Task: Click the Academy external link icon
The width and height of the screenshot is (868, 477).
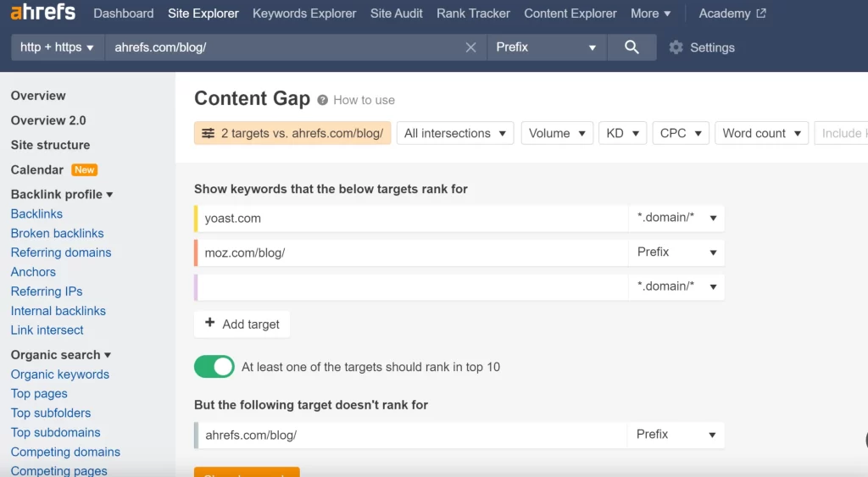Action: tap(761, 14)
